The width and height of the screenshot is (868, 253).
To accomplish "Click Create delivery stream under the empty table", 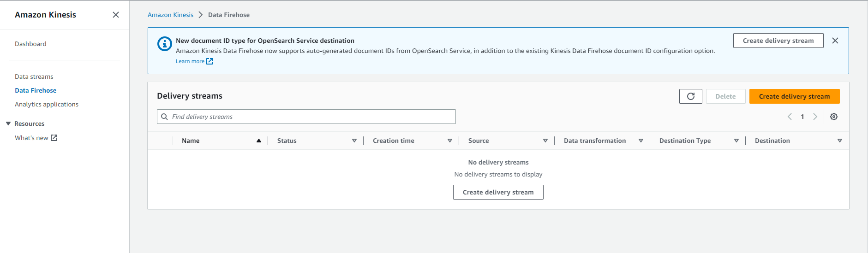I will tap(498, 192).
